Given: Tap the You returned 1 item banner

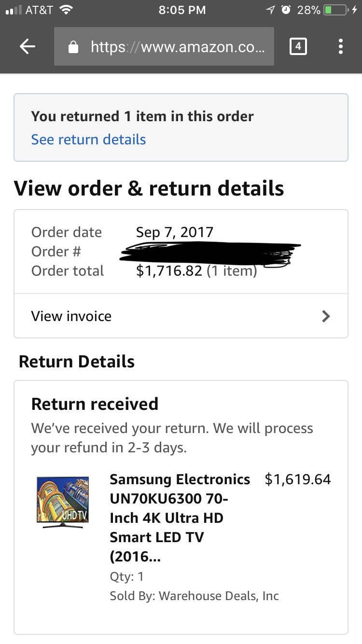Looking at the screenshot, I should click(x=181, y=127).
